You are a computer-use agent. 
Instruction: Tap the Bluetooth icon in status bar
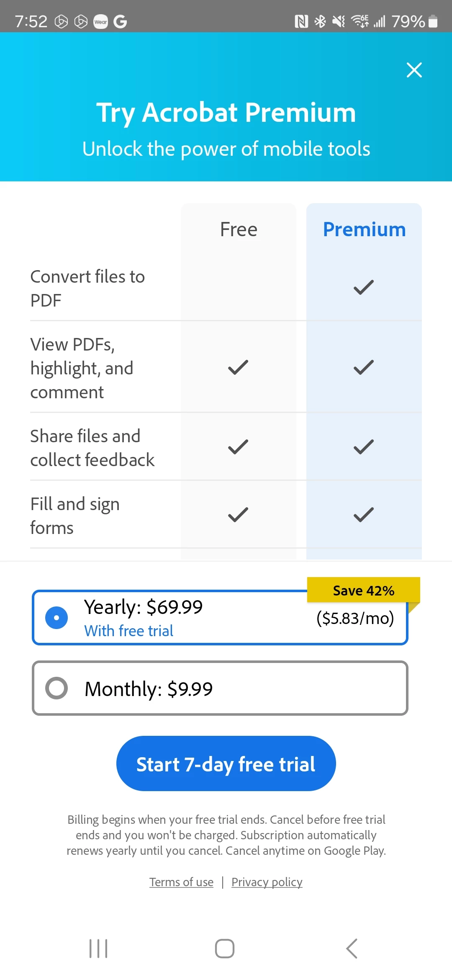320,21
